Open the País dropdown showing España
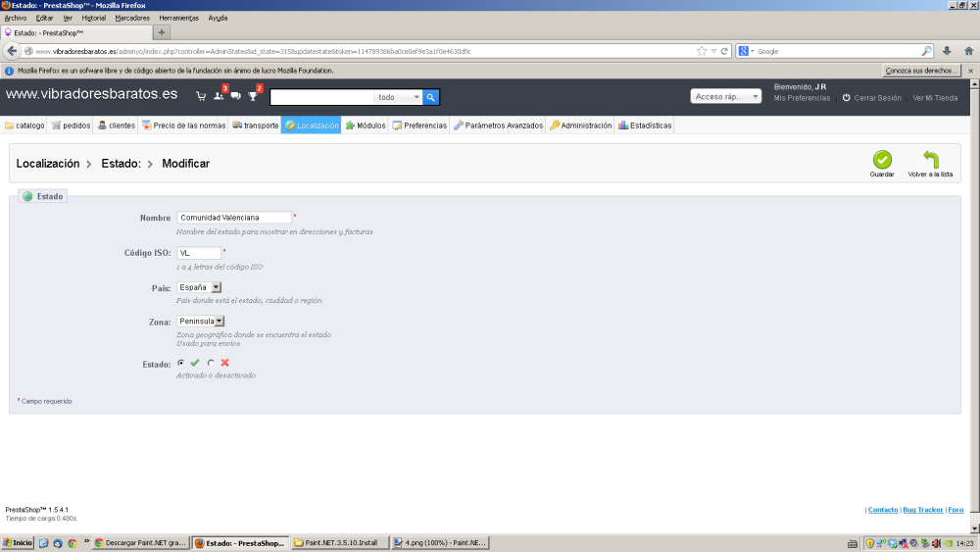The width and height of the screenshot is (980, 552). [199, 287]
